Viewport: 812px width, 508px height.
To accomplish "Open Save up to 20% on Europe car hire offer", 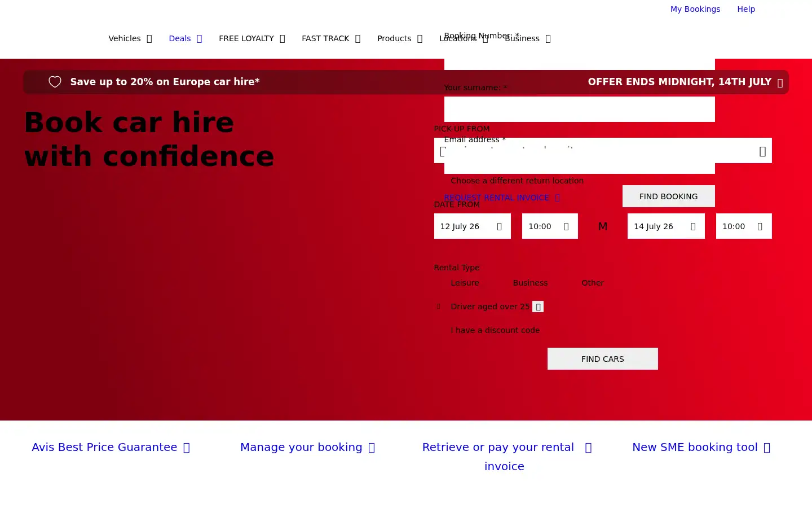I will click(165, 82).
